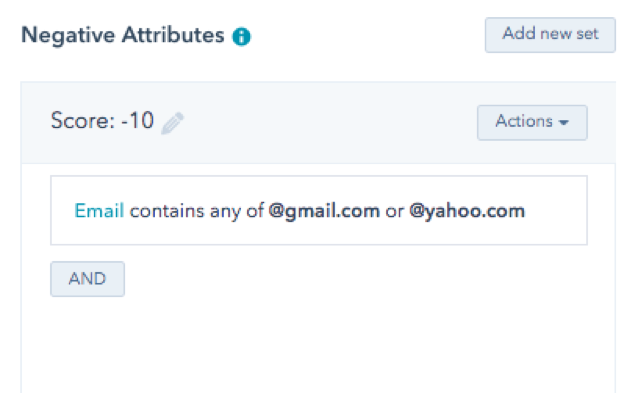Viewport: 637px width, 393px height.
Task: Click the gray score header bar
Action: coord(318,123)
